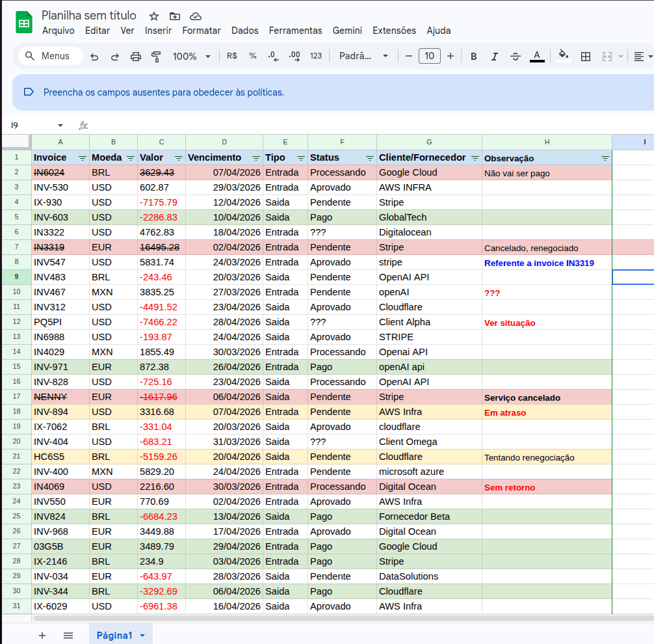Open the Extensões menu
This screenshot has height=644, width=654.
coord(394,31)
